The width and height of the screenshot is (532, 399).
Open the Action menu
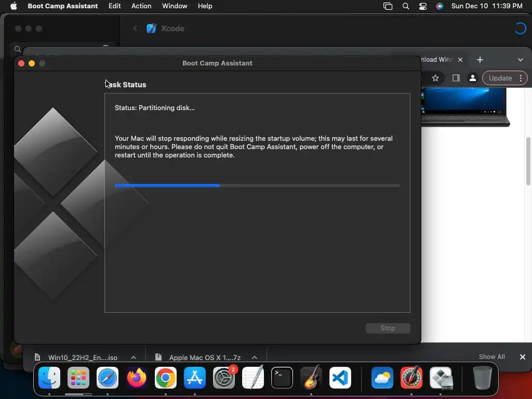tap(141, 6)
